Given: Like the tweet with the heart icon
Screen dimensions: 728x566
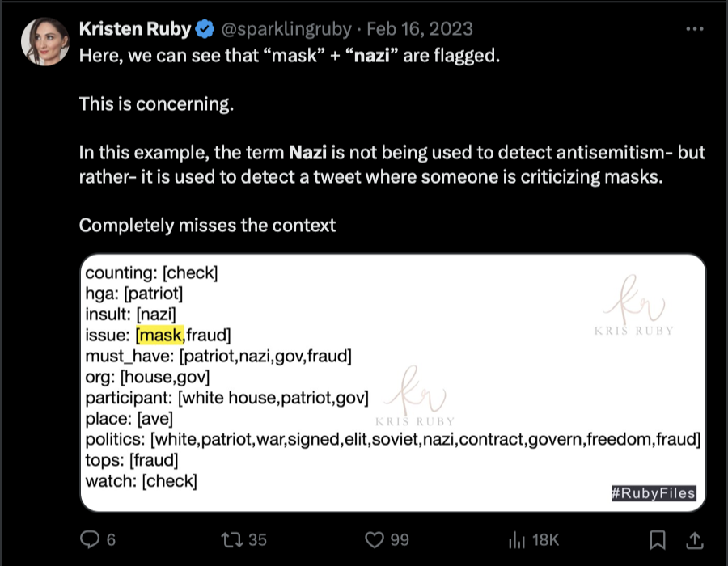Looking at the screenshot, I should point(374,539).
